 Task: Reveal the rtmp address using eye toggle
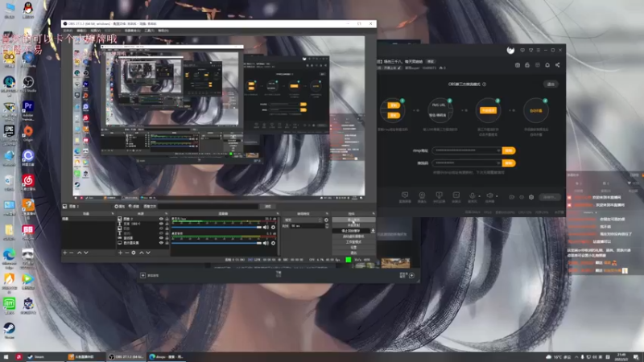[x=498, y=150]
